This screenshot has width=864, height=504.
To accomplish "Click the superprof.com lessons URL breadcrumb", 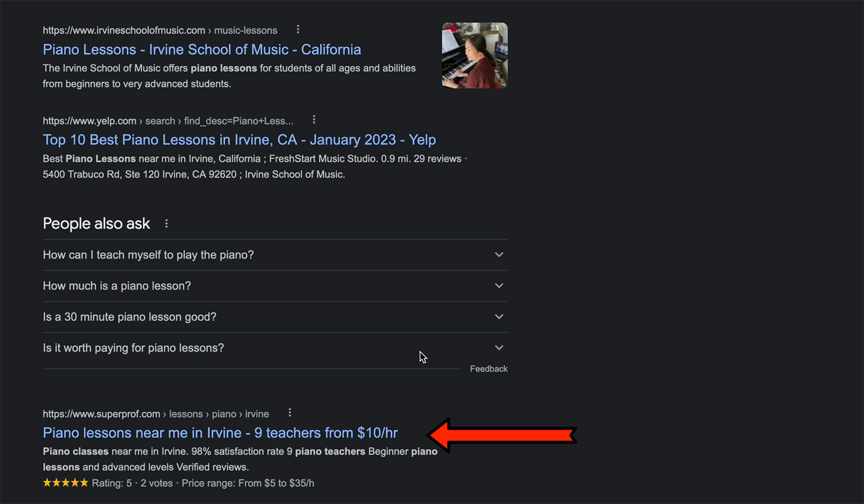I will [156, 414].
